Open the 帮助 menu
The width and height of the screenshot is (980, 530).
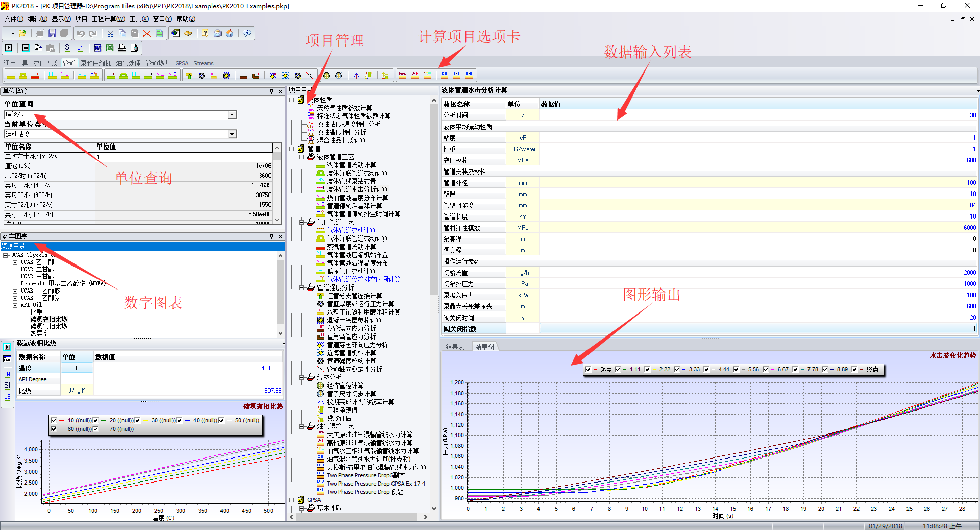(186, 19)
